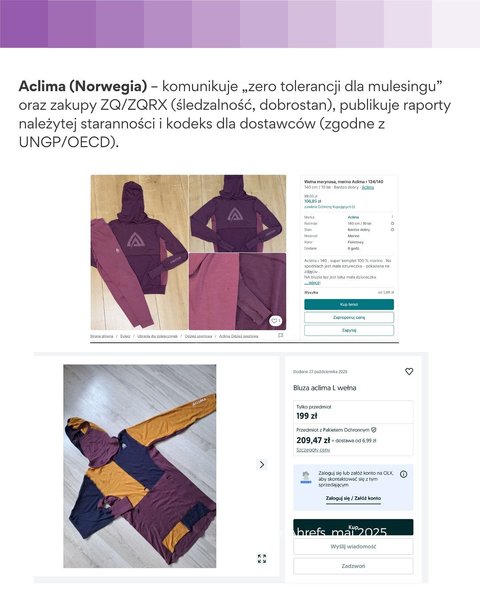Open the Szczegóły ceny link
The width and height of the screenshot is (480, 600).
click(313, 450)
